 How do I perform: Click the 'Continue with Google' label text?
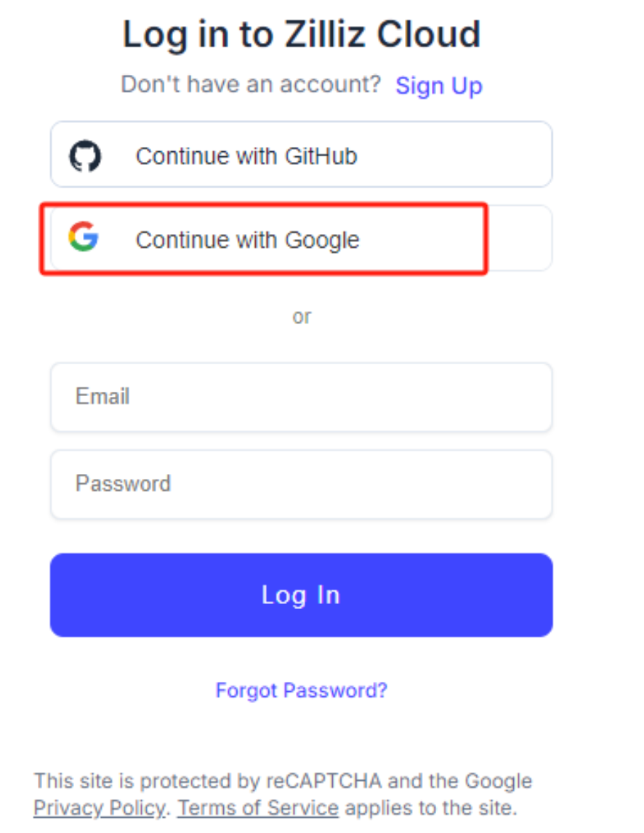pos(247,240)
